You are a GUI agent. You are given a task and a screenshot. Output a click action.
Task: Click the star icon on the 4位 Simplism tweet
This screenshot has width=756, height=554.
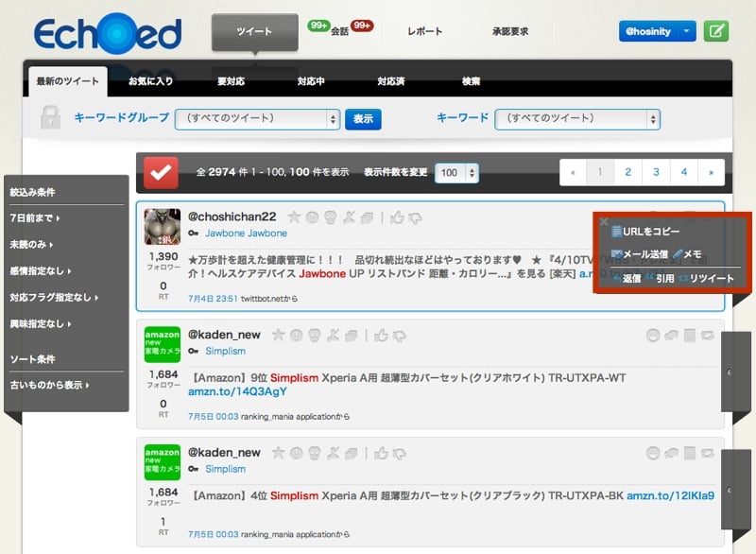point(278,453)
